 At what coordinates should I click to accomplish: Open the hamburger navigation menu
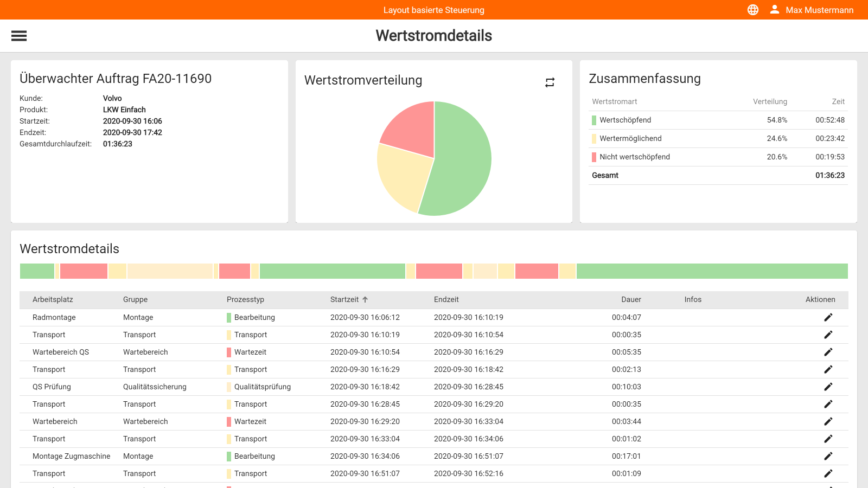pyautogui.click(x=19, y=35)
